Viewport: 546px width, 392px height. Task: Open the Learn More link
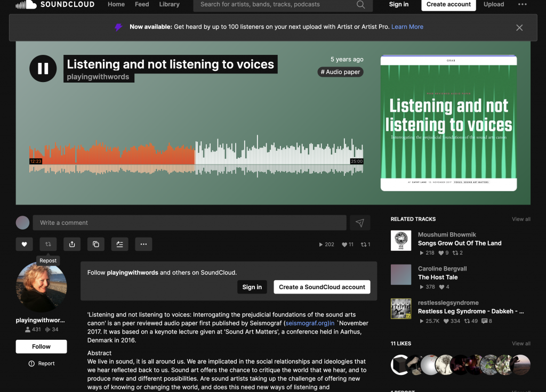407,27
